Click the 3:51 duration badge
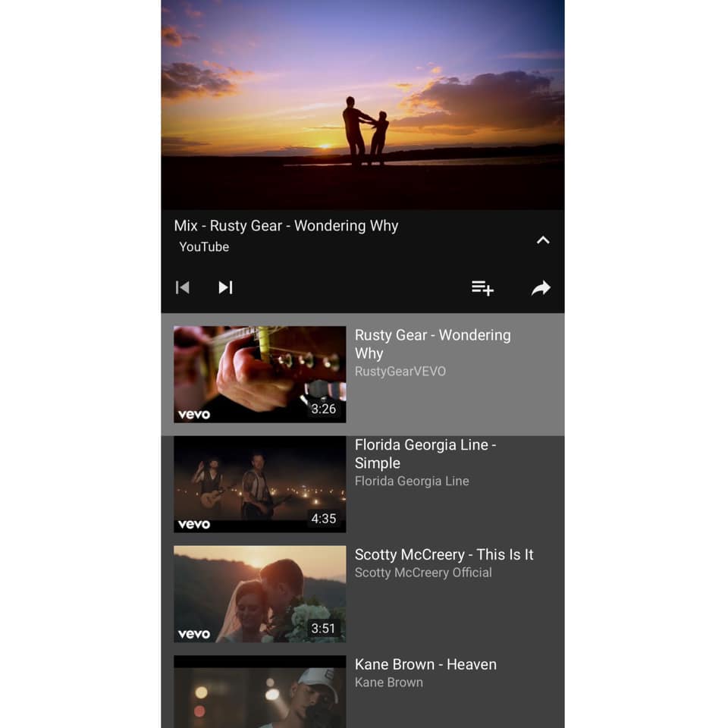 point(323,629)
